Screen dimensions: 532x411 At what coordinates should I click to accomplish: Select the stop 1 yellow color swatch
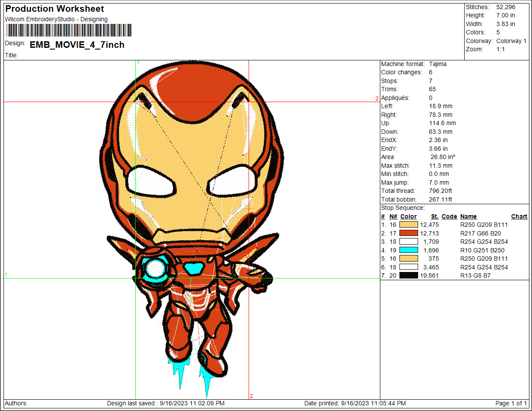pos(409,225)
